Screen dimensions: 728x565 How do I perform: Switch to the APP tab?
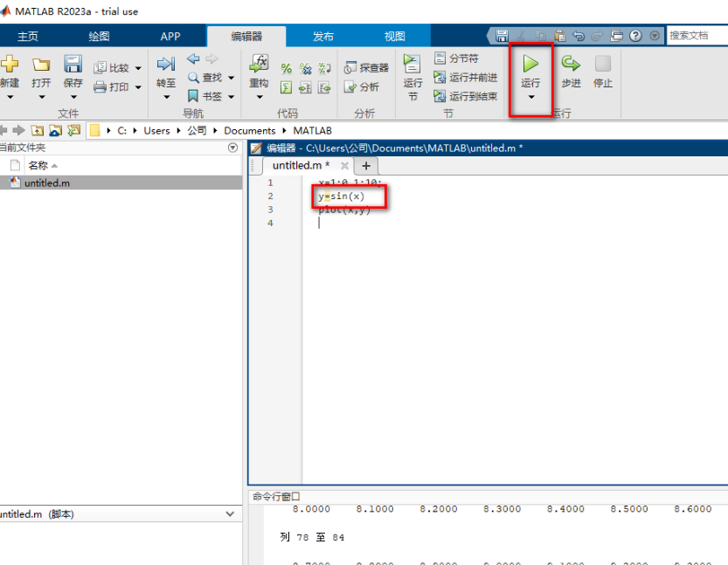tap(170, 36)
